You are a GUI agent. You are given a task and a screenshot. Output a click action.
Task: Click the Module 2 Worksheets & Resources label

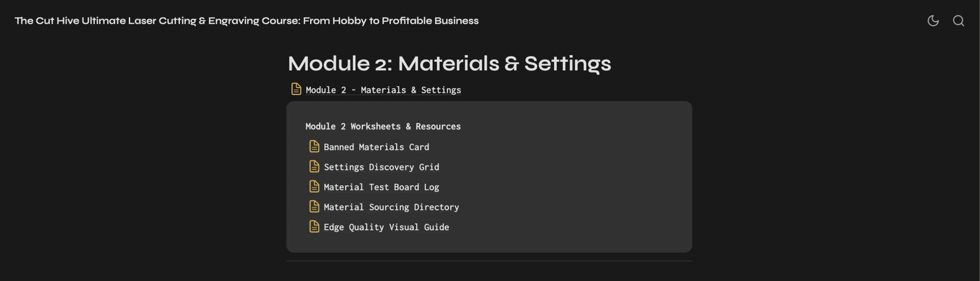point(383,126)
